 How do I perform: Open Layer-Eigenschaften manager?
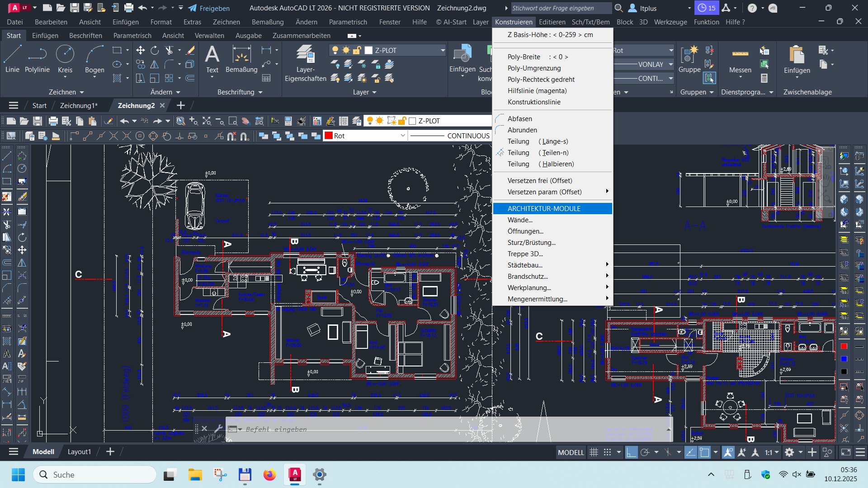pyautogui.click(x=305, y=63)
